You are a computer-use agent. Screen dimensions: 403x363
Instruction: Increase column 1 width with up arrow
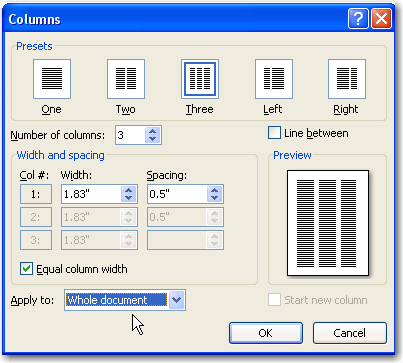coord(129,190)
